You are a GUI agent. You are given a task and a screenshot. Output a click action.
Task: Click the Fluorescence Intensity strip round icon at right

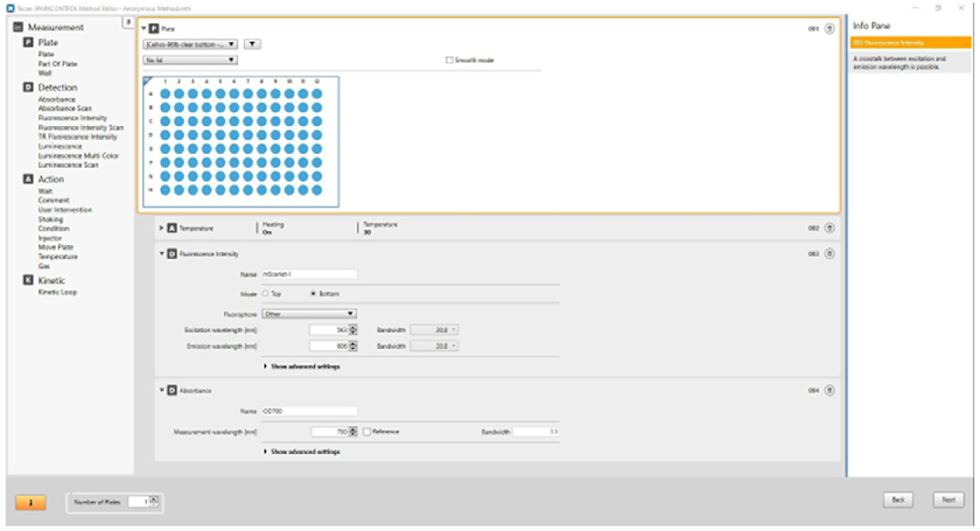click(829, 254)
